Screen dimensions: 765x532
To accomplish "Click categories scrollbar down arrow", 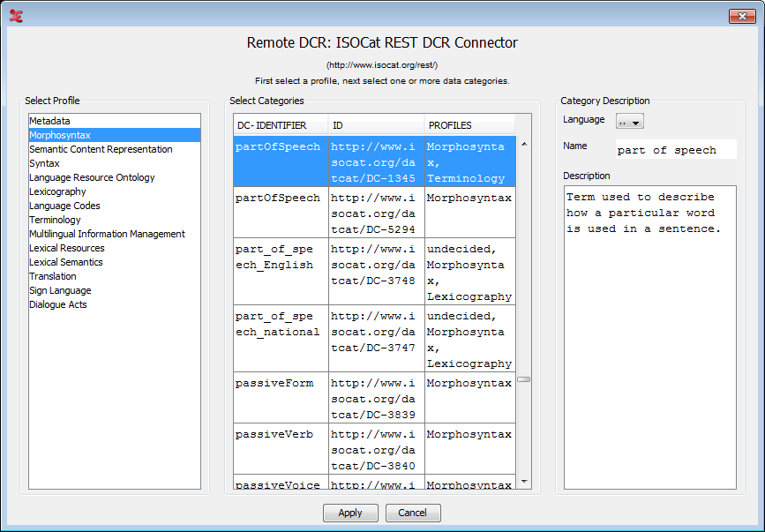I will (524, 482).
